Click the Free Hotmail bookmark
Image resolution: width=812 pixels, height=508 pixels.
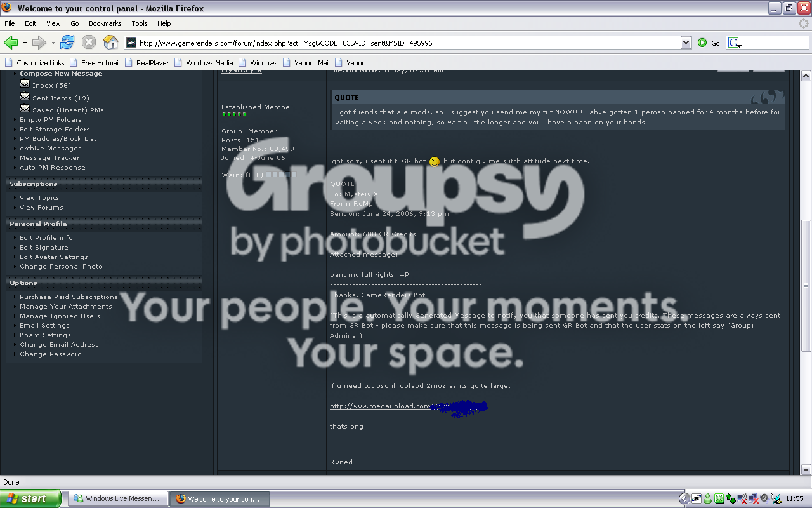[95, 62]
